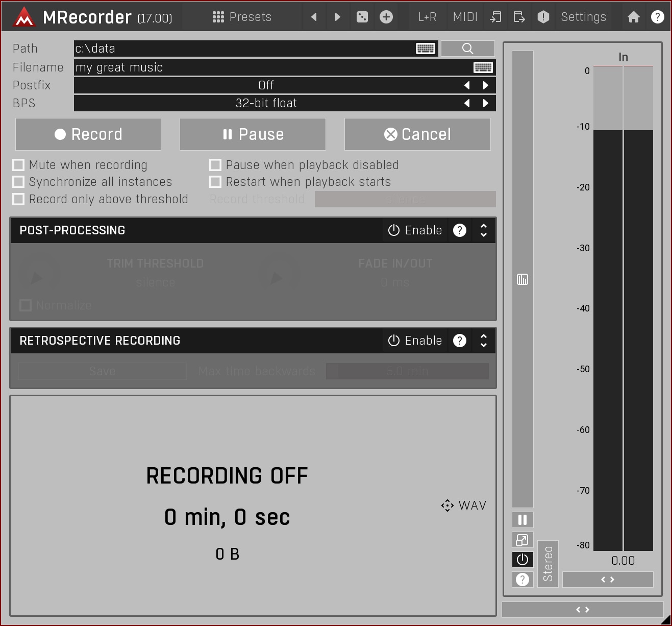Open the Presets menu
Screen dimensions: 672x626
coord(242,17)
